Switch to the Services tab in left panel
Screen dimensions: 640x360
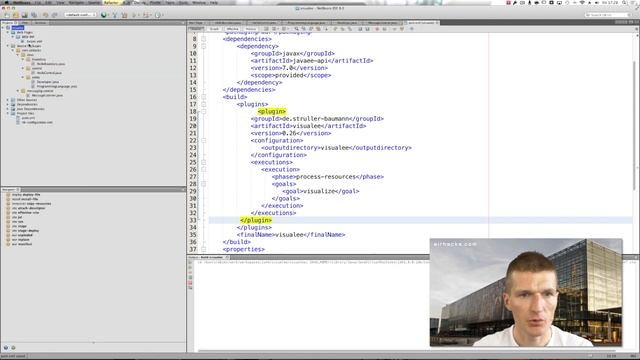pyautogui.click(x=40, y=23)
